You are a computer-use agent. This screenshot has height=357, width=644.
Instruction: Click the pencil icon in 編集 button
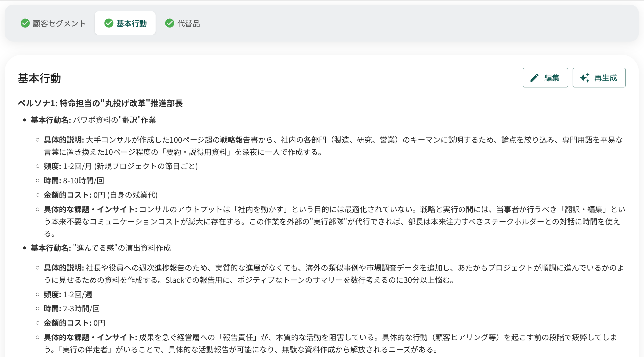coord(534,78)
